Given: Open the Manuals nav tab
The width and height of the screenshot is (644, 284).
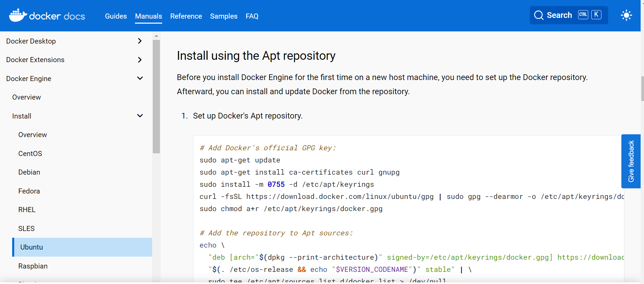Looking at the screenshot, I should pos(148,16).
